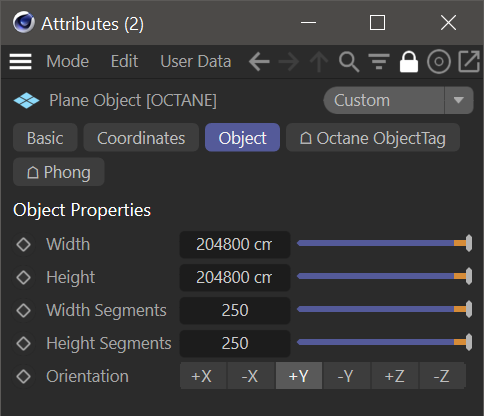
Task: Maximize the Attributes window
Action: [377, 23]
